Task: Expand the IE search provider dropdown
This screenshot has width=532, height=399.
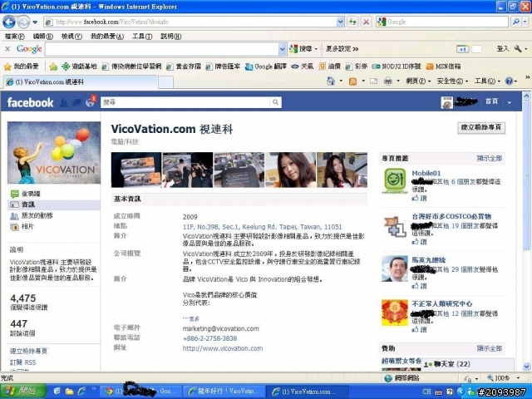Action: [x=525, y=22]
